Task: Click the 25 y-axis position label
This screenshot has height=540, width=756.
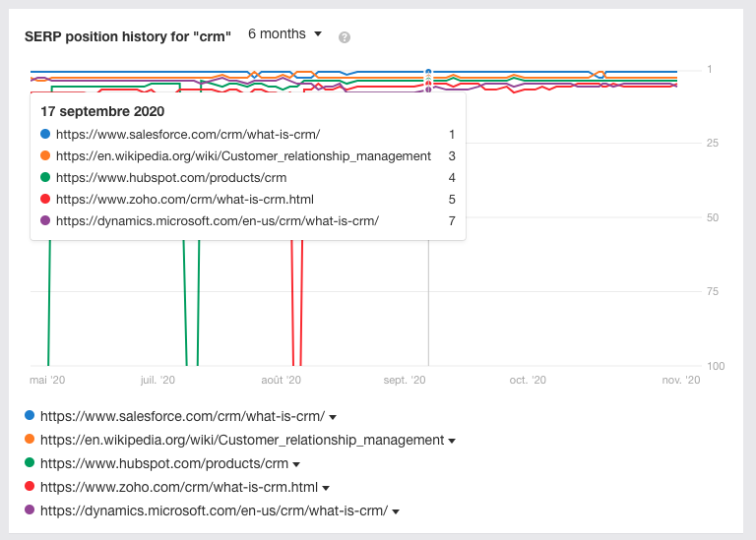Action: pos(713,143)
